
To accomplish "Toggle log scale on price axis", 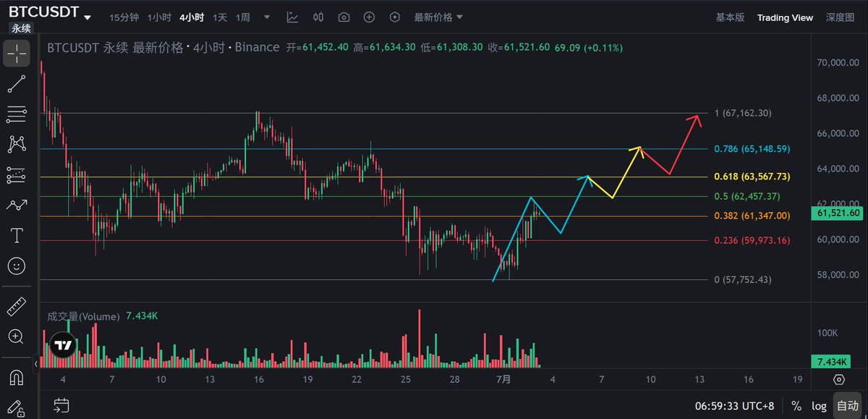I will pos(819,406).
